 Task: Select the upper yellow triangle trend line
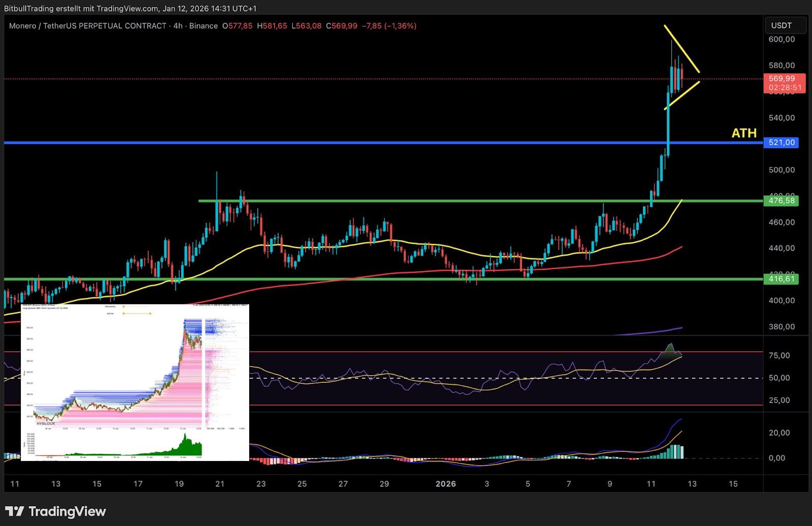point(682,48)
